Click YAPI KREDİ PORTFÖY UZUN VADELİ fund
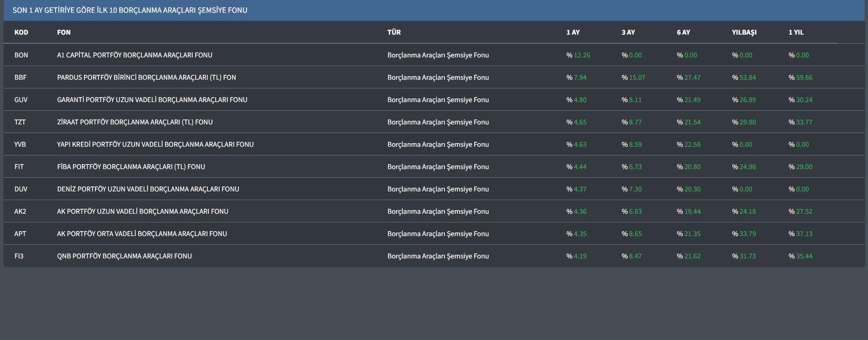The image size is (868, 340). pyautogui.click(x=155, y=144)
